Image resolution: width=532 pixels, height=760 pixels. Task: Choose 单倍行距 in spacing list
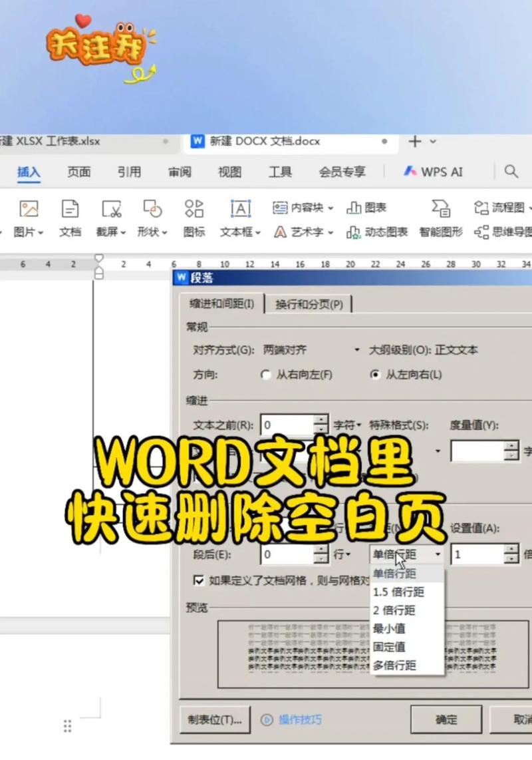click(406, 574)
